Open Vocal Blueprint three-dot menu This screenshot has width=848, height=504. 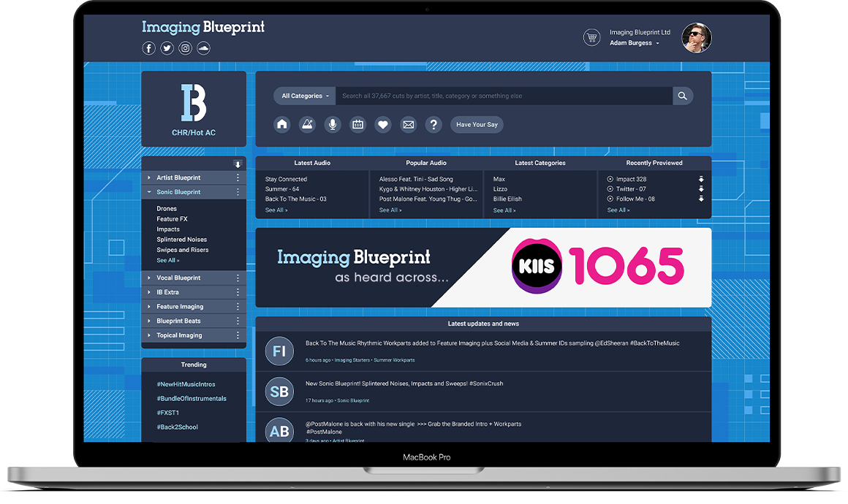[x=238, y=278]
